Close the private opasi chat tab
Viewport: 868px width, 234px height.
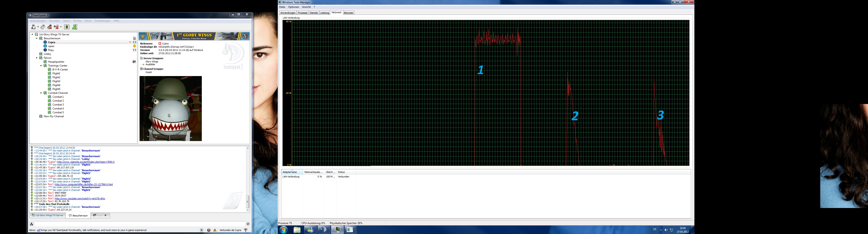[x=105, y=215]
